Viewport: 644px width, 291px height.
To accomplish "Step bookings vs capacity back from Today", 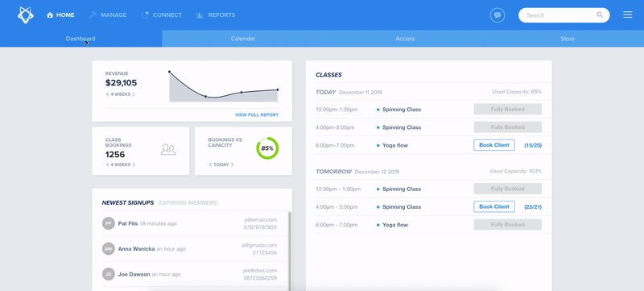I will (210, 164).
